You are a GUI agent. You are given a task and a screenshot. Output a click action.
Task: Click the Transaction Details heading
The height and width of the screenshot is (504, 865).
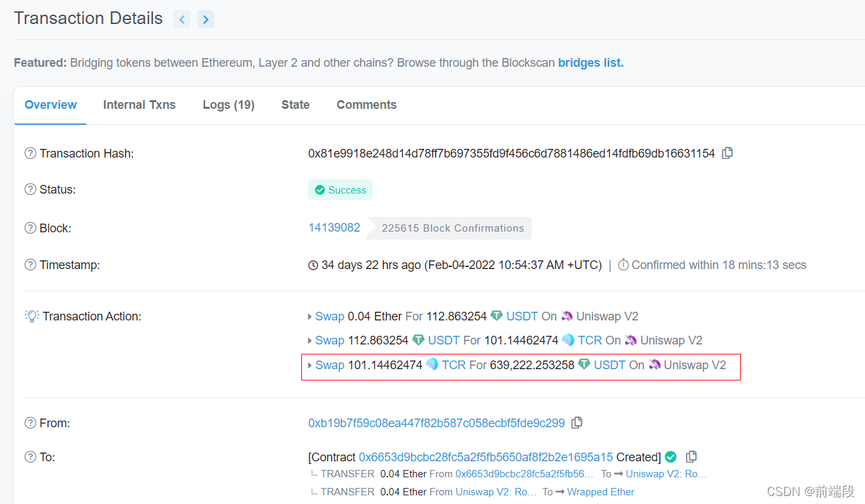coord(88,18)
